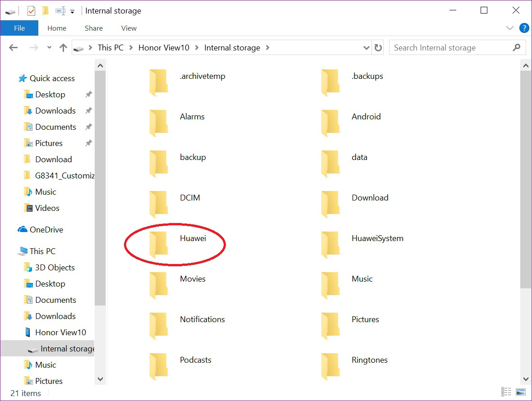Viewport: 532px width, 401px height.
Task: Select the Alarms folder icon
Action: [159, 123]
